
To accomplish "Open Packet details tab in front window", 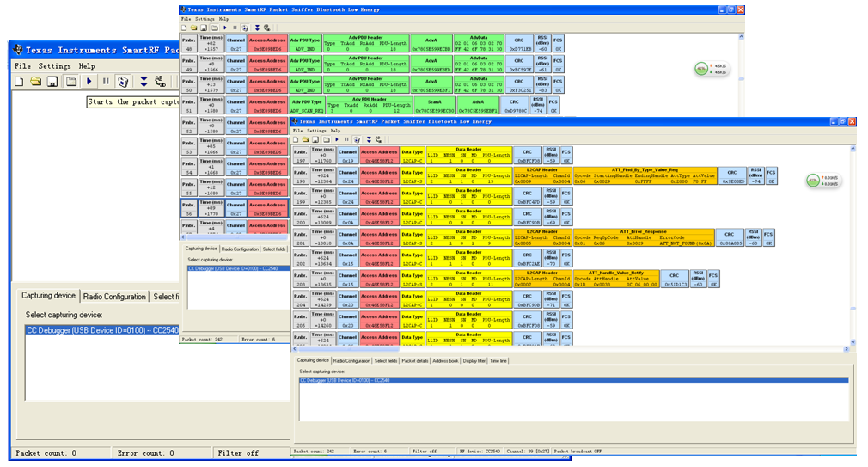I will pos(414,361).
